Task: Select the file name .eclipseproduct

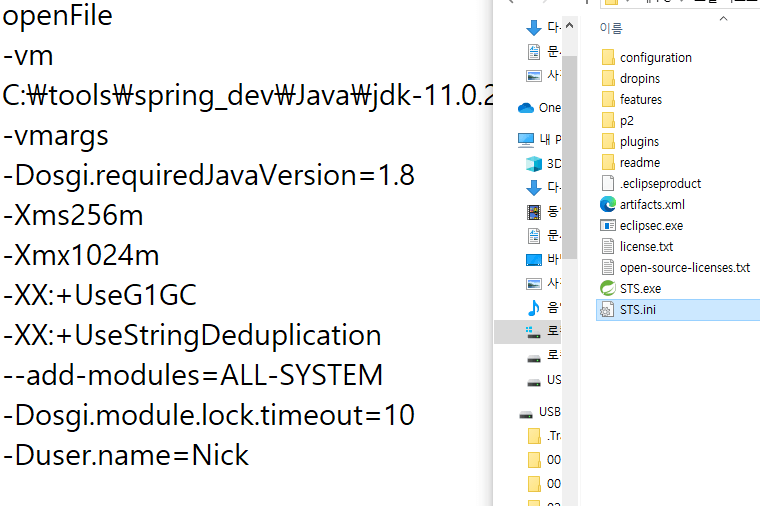Action: pyautogui.click(x=660, y=183)
